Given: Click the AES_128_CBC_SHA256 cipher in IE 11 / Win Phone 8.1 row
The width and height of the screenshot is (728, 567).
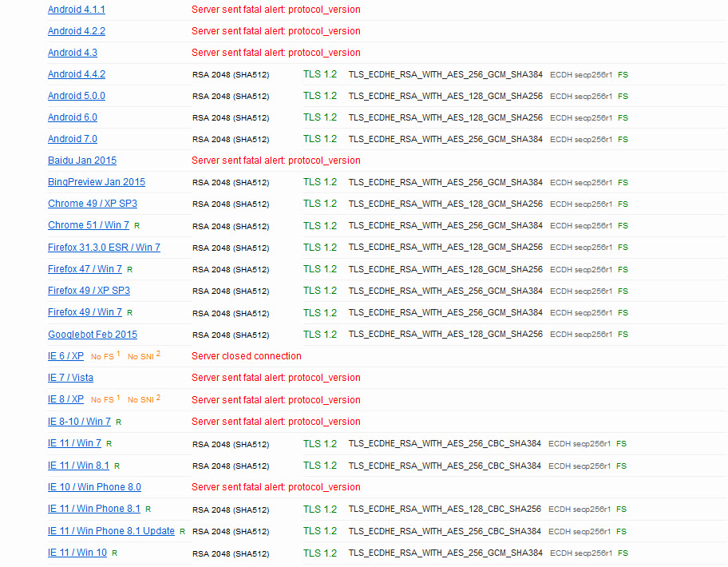Looking at the screenshot, I should [x=445, y=509].
